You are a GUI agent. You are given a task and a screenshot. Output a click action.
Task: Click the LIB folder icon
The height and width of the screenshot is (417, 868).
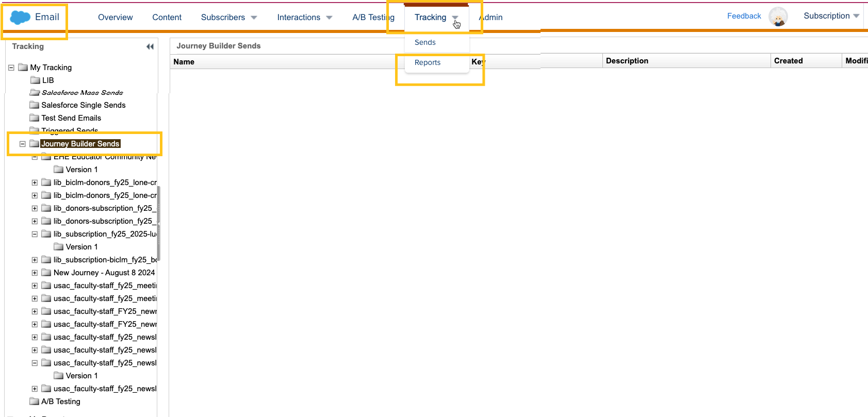(x=35, y=80)
